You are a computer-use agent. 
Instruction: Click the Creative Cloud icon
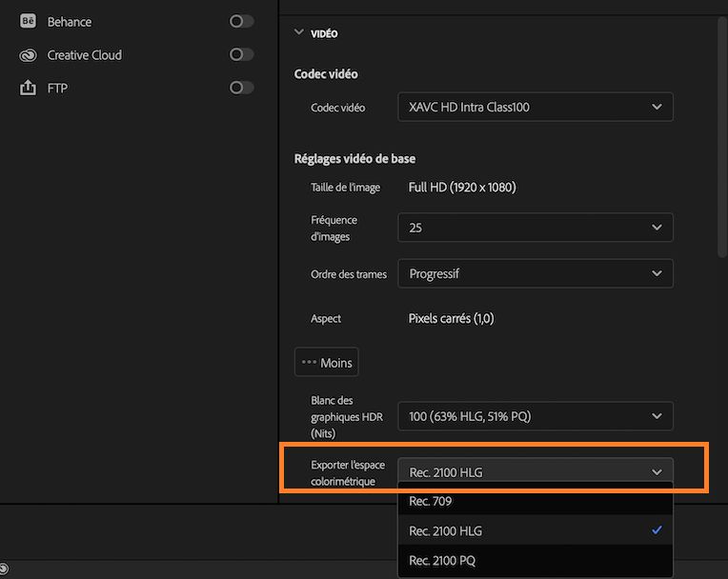click(x=28, y=55)
